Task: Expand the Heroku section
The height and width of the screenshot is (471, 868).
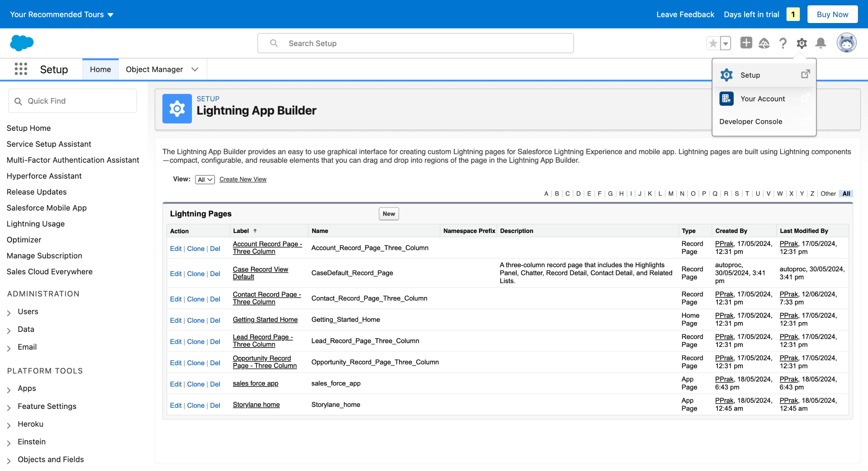Action: 9,425
